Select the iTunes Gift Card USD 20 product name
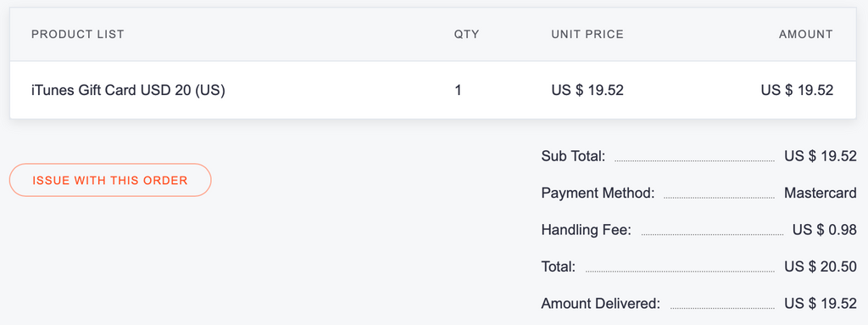868x325 pixels. 129,90
